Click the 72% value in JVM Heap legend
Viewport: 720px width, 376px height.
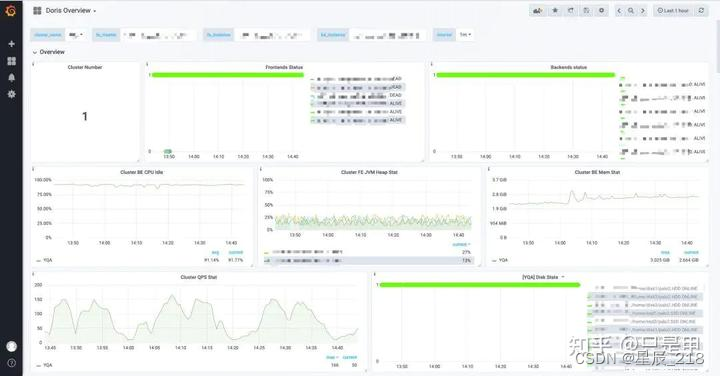point(467,260)
